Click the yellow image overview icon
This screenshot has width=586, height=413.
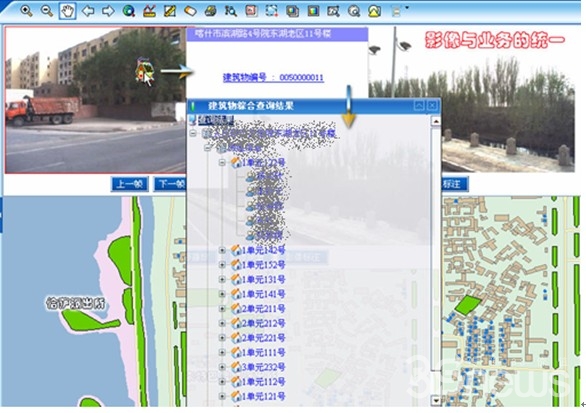(x=374, y=11)
